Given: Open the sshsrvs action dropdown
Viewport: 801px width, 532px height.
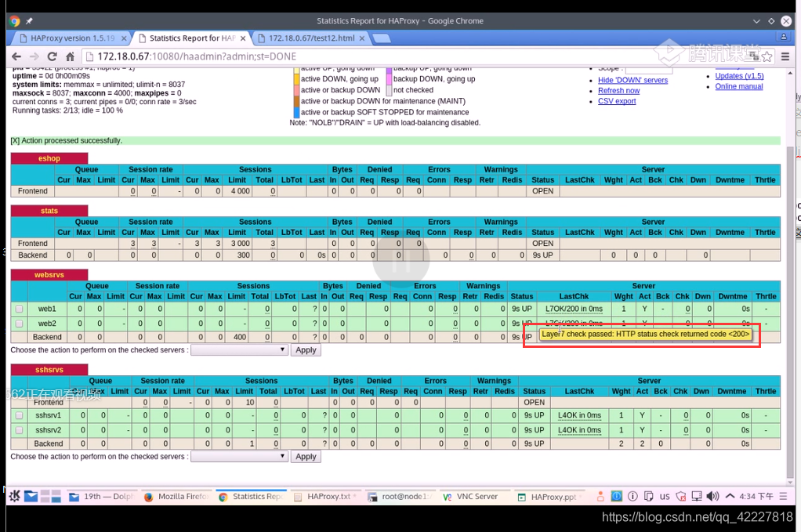Looking at the screenshot, I should pos(238,457).
